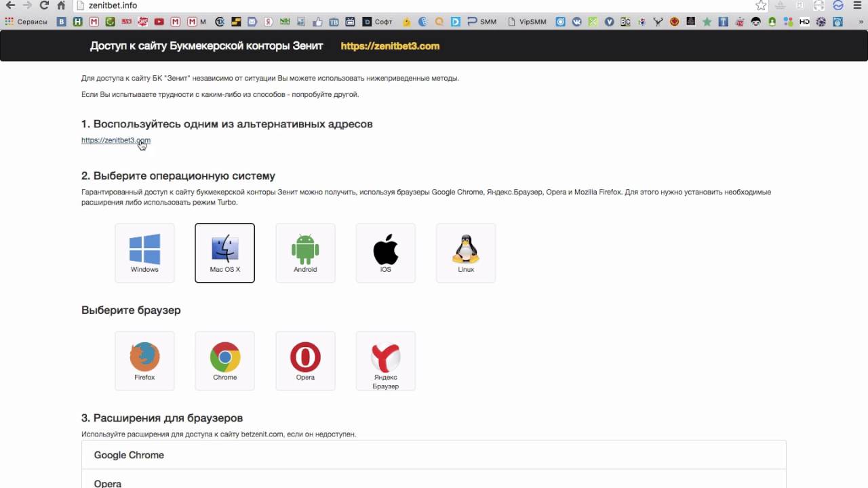Expand the Opera extensions section
Screen dimensions: 868x488
click(433, 479)
